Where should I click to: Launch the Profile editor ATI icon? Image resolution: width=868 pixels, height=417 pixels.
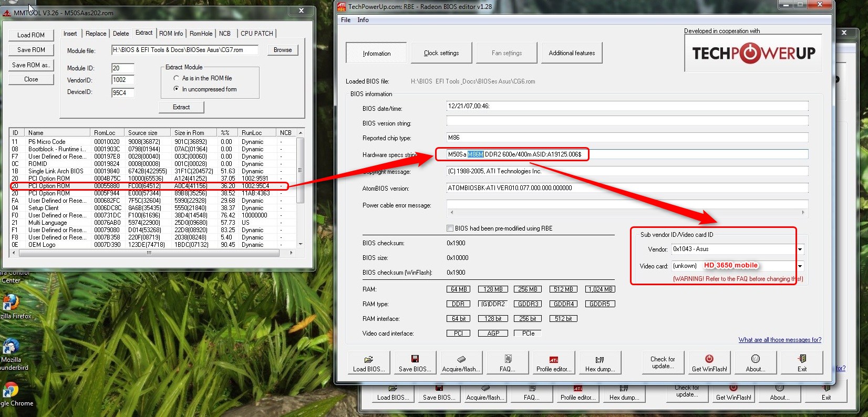pyautogui.click(x=553, y=360)
